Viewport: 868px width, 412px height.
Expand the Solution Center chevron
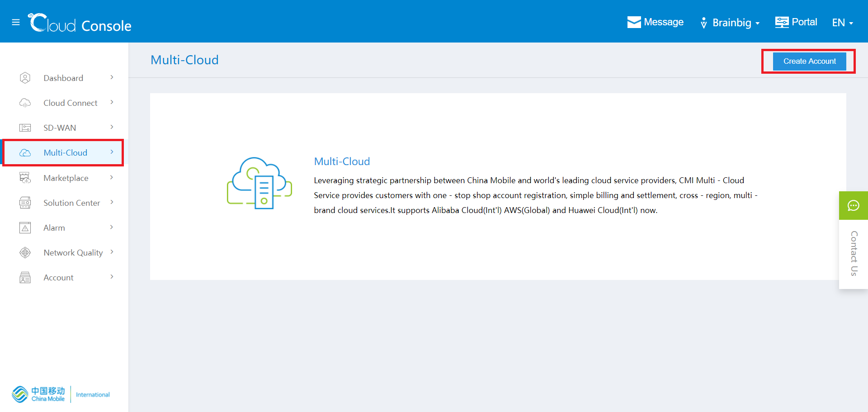(112, 202)
